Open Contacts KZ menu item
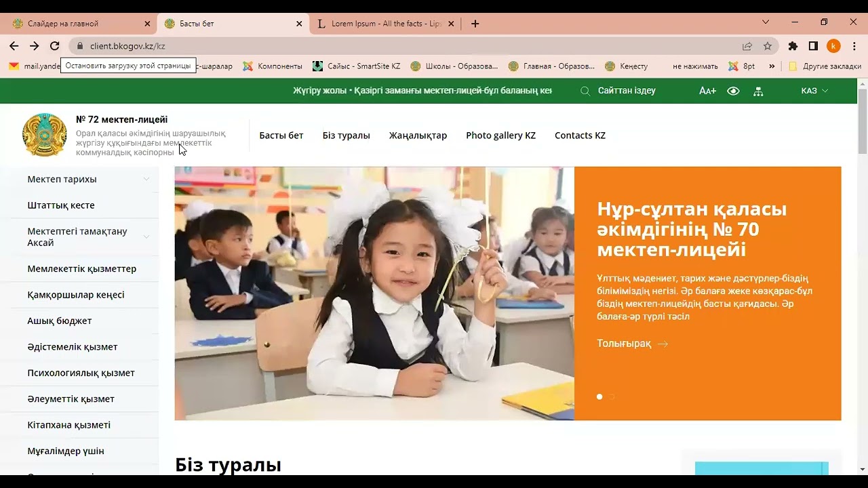 580,136
